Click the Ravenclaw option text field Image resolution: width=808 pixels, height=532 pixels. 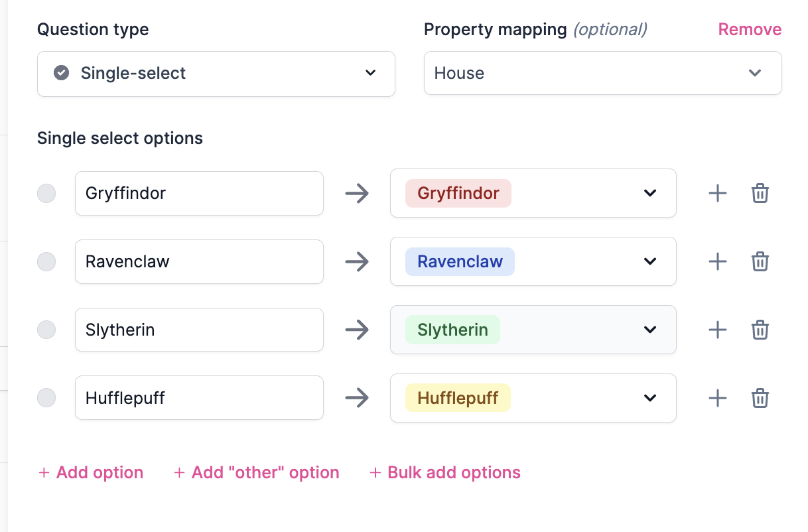[x=199, y=262]
